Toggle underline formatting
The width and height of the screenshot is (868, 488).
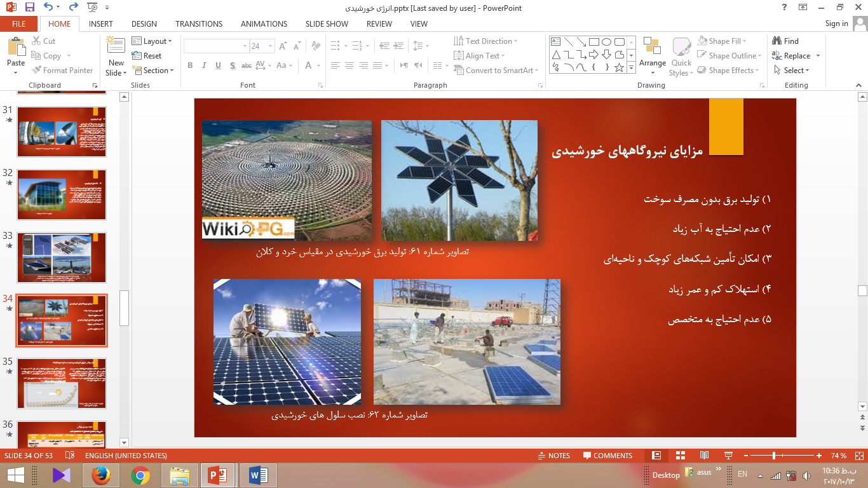click(x=218, y=65)
